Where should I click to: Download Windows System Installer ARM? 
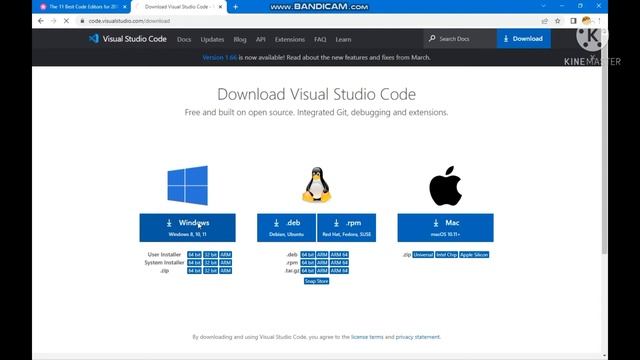(x=226, y=263)
